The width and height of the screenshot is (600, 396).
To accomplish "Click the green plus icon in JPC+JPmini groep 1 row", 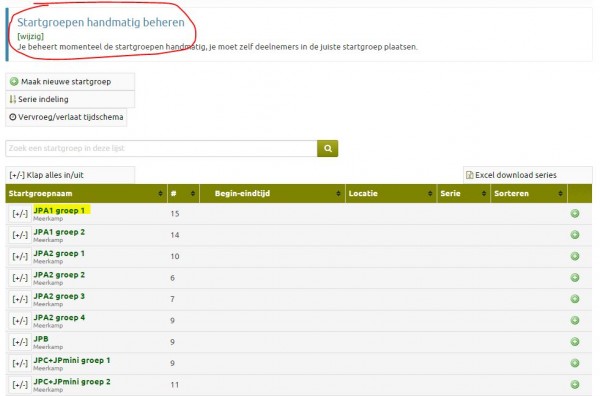I will (575, 363).
